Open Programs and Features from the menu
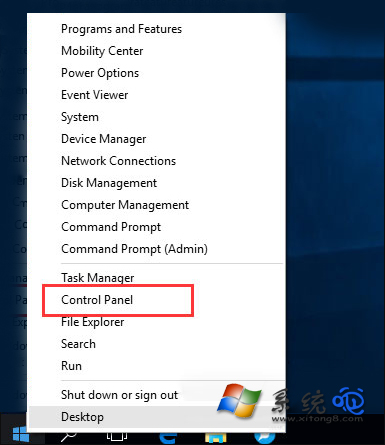This screenshot has height=445, width=385. [x=156, y=29]
